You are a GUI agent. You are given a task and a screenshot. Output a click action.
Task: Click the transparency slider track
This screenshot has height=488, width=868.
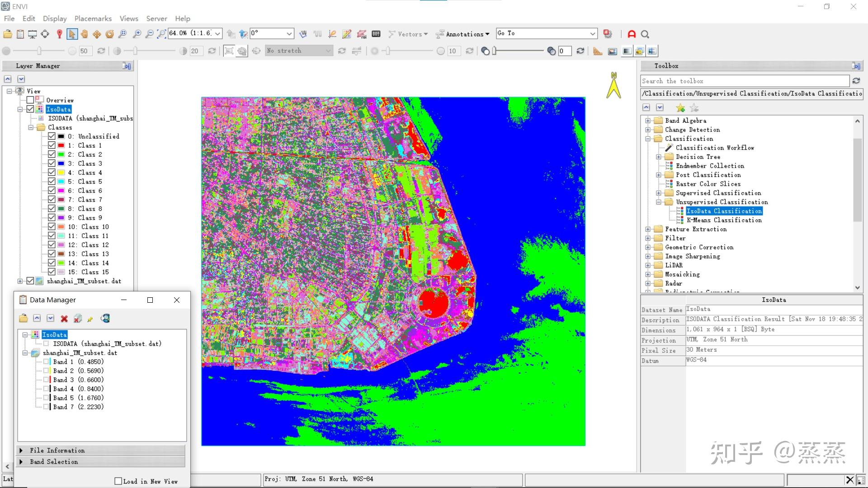(520, 51)
